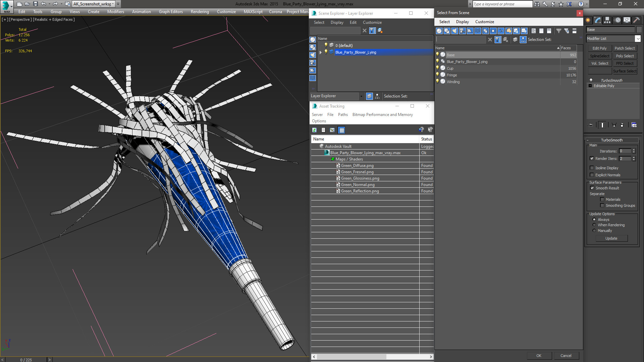This screenshot has width=644, height=362.
Task: Switch Asset Tracking to table view icon
Action: (341, 130)
